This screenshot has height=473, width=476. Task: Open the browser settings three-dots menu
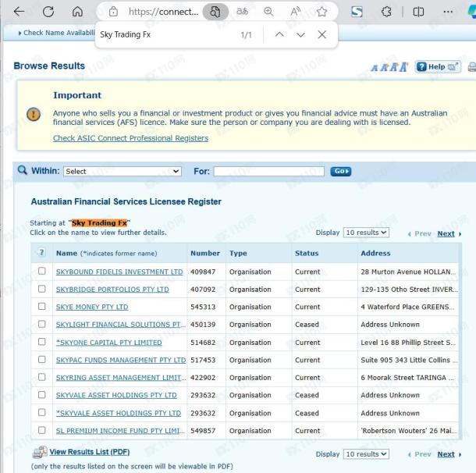click(448, 12)
